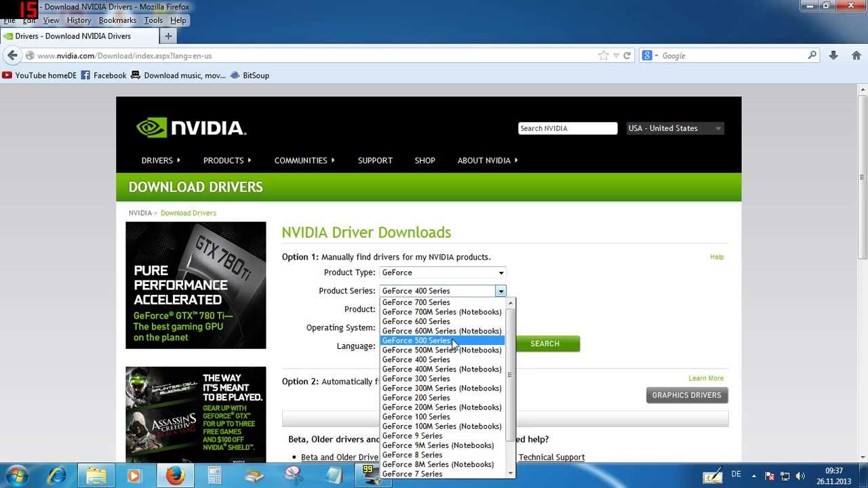Open the GTX 780 Ti banner ad

[x=196, y=285]
